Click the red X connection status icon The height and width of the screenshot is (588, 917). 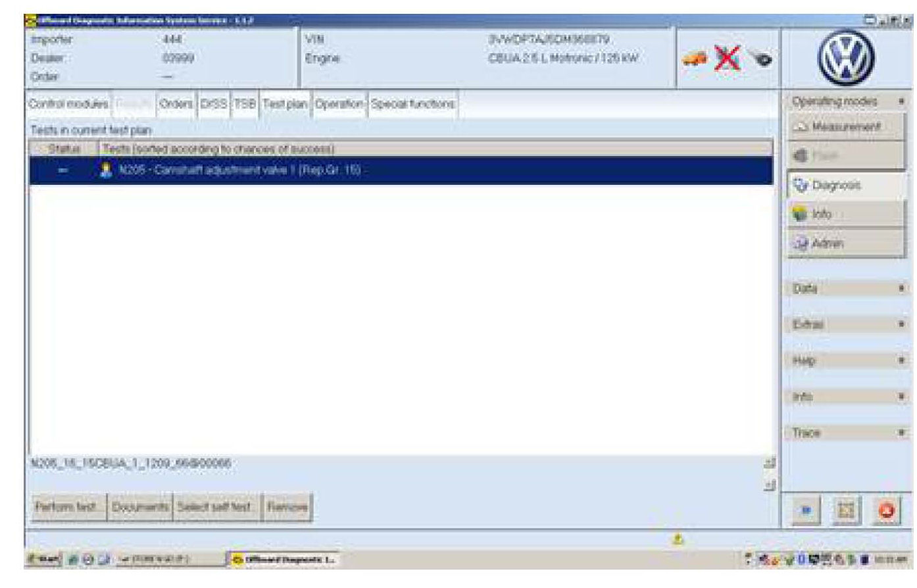coord(727,59)
